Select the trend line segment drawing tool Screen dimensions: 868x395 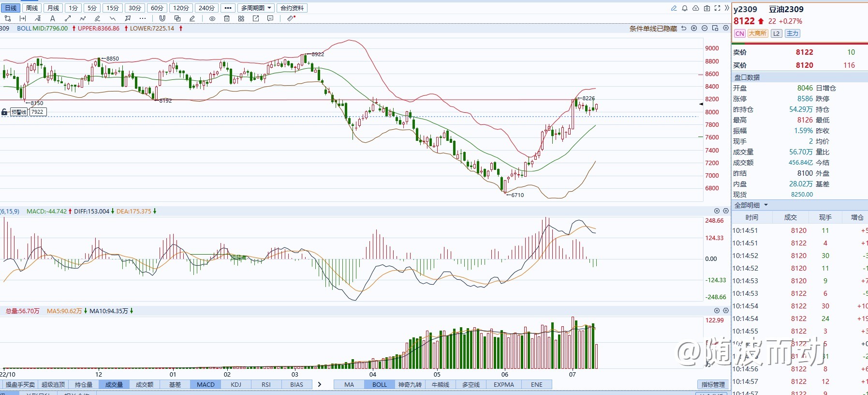pos(68,18)
